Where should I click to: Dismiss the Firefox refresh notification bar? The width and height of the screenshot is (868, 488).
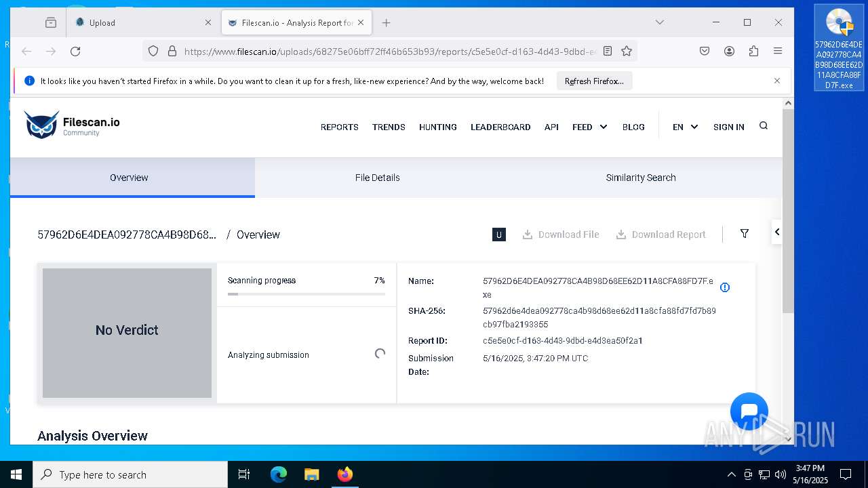tap(777, 81)
